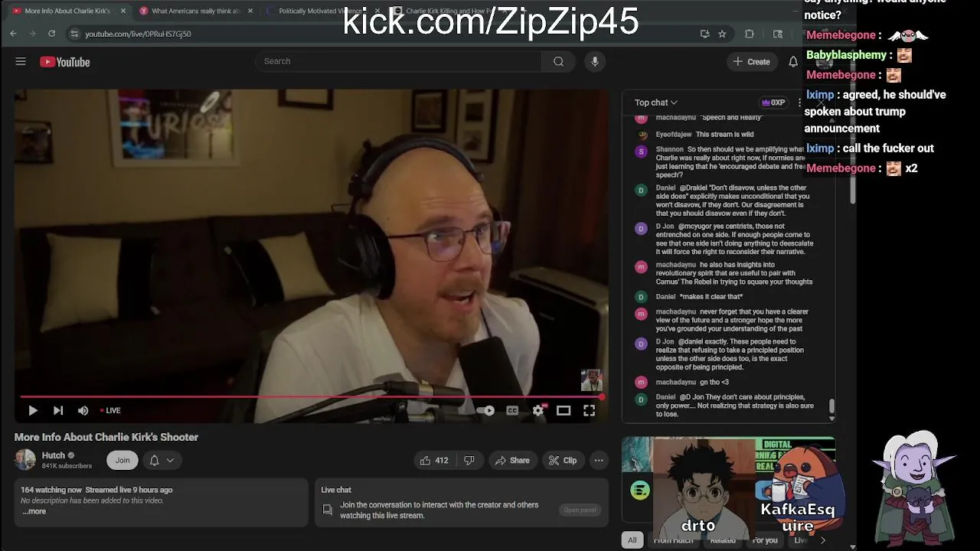Click Shannon's avatar in live chat

coord(642,152)
